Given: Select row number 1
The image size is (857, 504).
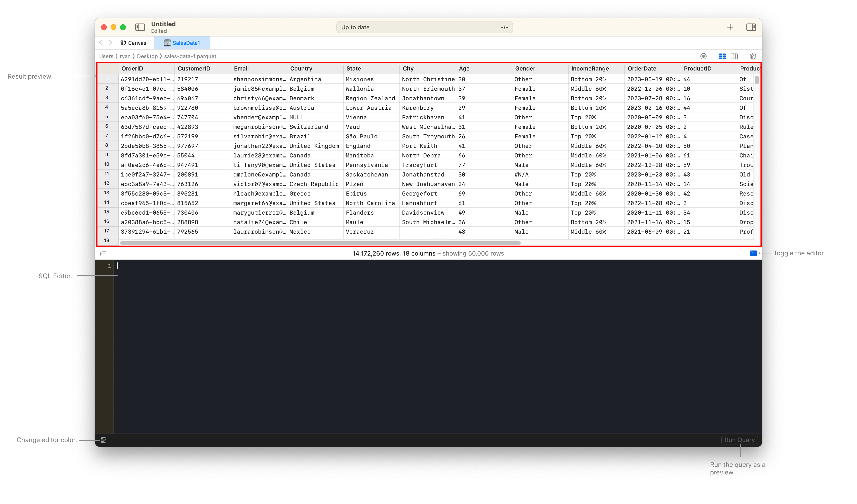Looking at the screenshot, I should 107,79.
